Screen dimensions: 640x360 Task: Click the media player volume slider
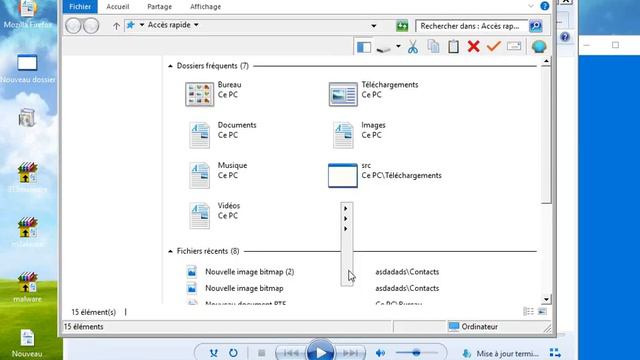tap(416, 353)
